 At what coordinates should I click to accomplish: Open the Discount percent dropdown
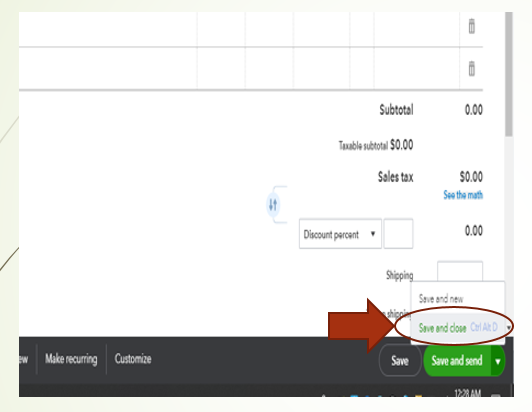340,234
